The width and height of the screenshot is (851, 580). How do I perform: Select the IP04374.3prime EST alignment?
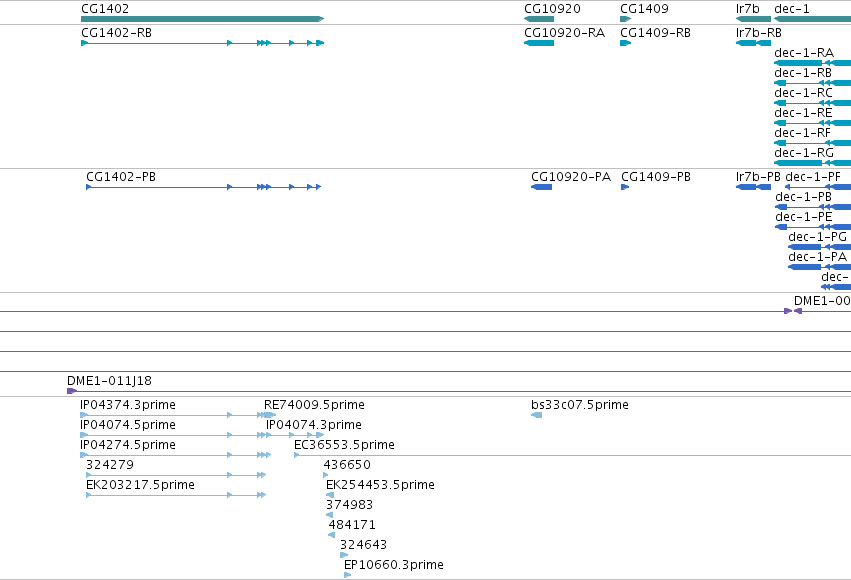click(173, 416)
